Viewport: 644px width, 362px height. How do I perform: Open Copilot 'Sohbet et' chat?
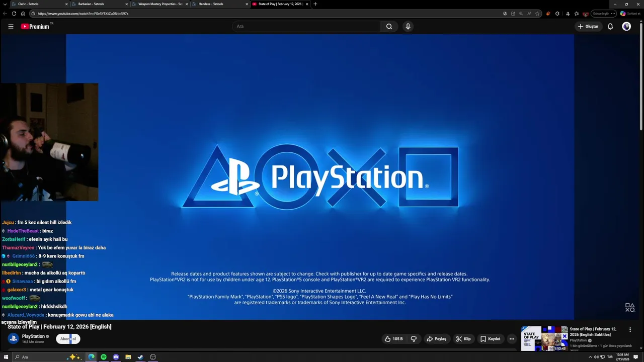[630, 14]
